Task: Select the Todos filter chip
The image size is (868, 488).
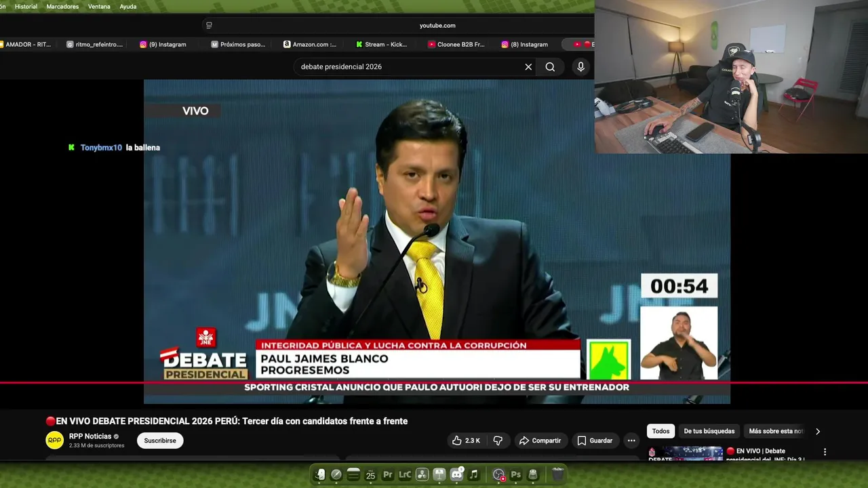Action: click(x=660, y=431)
